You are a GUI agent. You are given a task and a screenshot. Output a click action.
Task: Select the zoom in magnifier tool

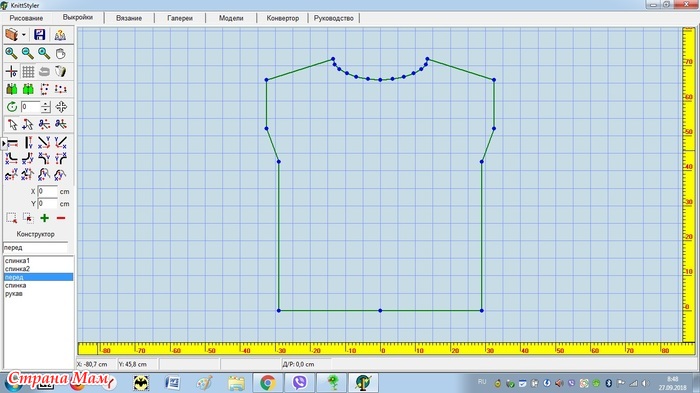coord(11,54)
